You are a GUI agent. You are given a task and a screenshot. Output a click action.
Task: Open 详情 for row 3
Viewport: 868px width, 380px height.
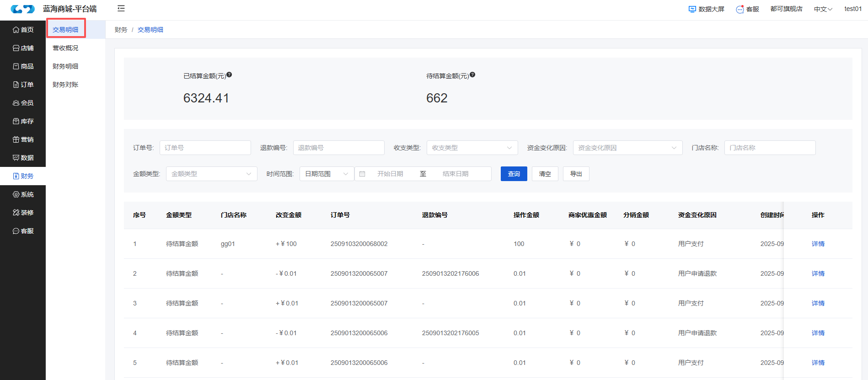(818, 303)
